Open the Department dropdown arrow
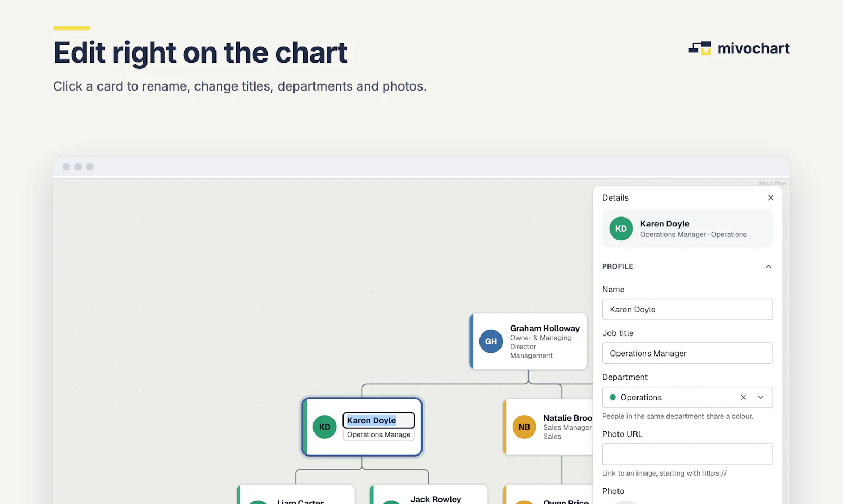This screenshot has width=843, height=504. pos(761,397)
